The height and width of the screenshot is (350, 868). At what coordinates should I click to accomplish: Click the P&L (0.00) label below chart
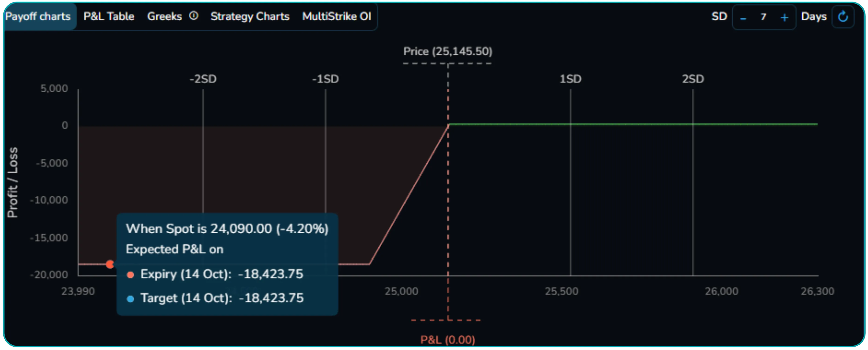(448, 340)
